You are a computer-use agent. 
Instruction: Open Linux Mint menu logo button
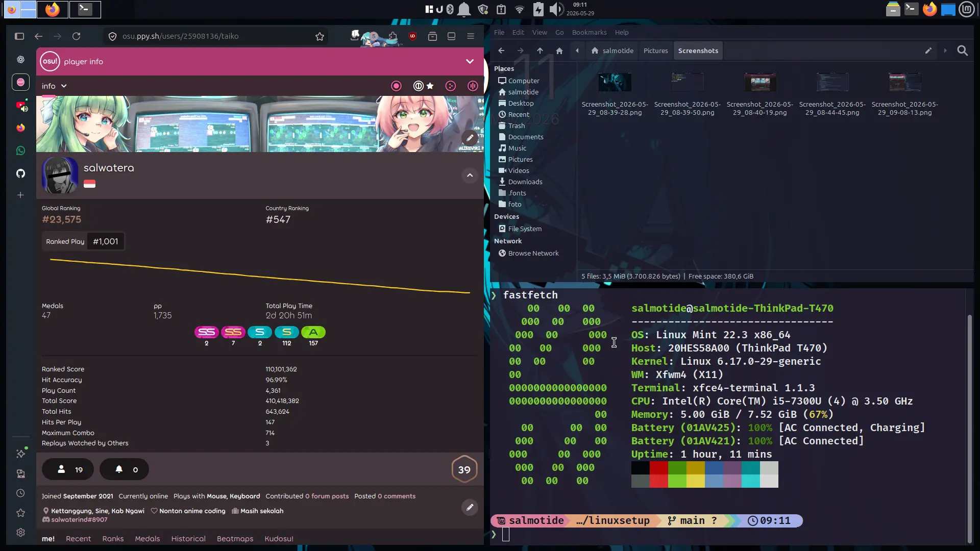point(966,9)
